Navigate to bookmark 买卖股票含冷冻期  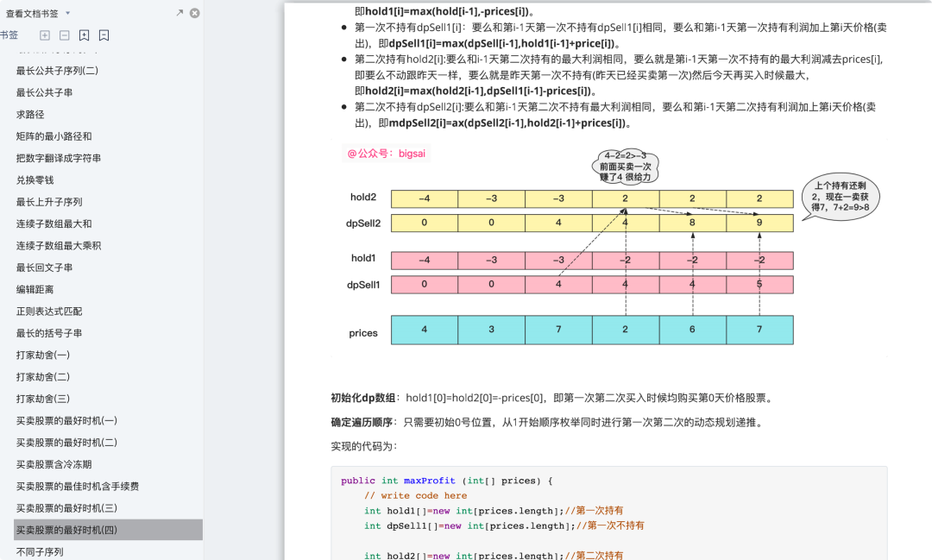[x=54, y=465]
